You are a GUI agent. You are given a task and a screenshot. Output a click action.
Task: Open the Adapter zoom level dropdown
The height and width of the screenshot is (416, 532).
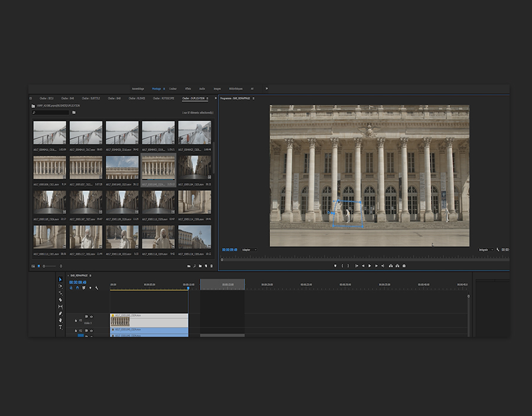click(x=249, y=250)
